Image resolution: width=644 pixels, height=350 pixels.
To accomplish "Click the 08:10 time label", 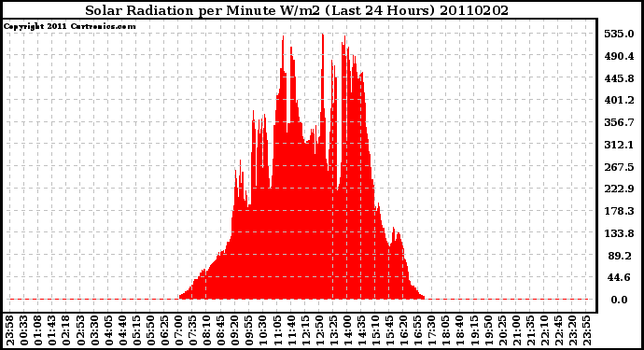I will click(x=206, y=331).
